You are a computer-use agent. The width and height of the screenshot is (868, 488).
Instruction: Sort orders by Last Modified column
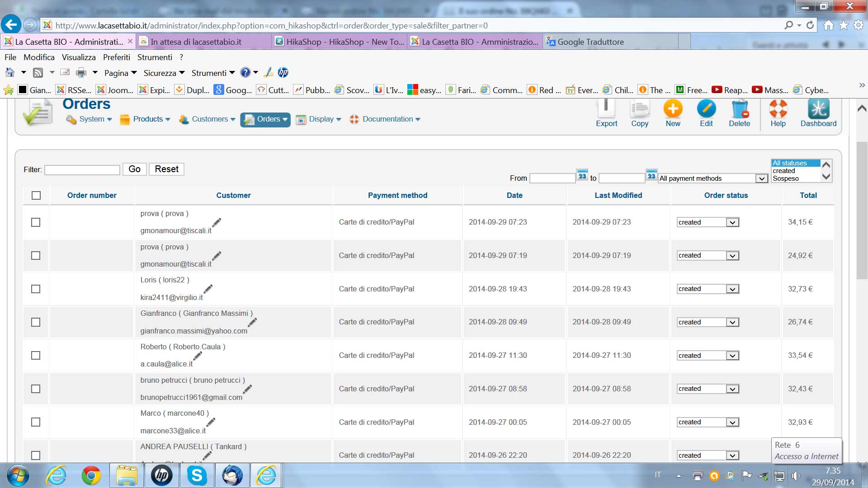(618, 195)
